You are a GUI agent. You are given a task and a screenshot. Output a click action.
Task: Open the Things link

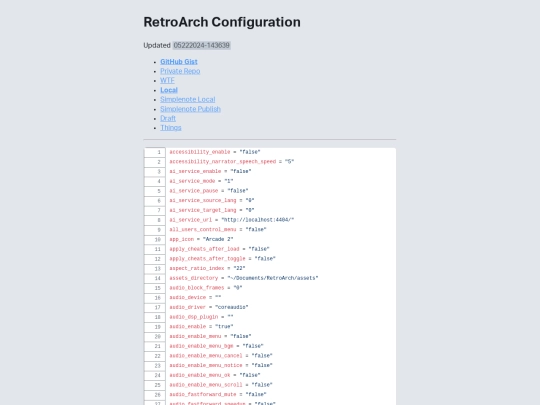coord(171,127)
